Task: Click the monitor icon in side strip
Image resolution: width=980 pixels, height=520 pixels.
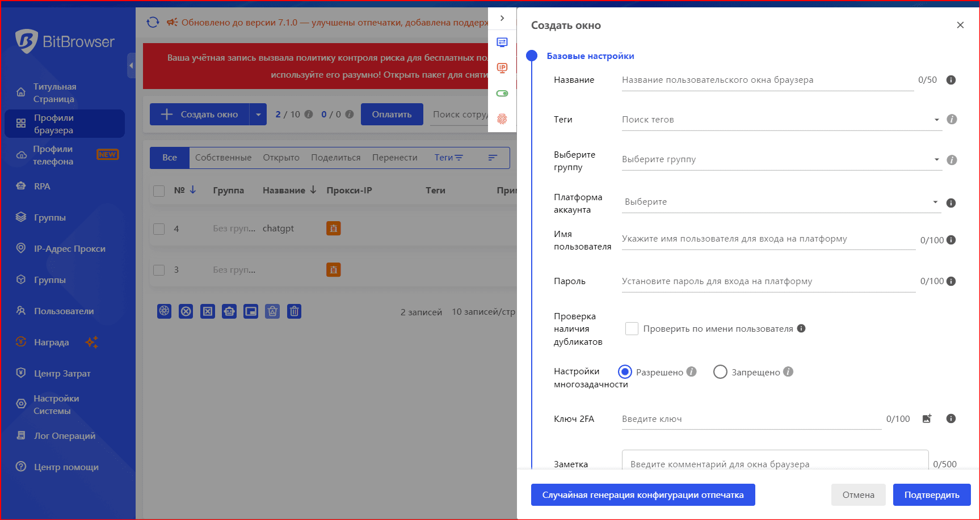Action: click(x=502, y=43)
